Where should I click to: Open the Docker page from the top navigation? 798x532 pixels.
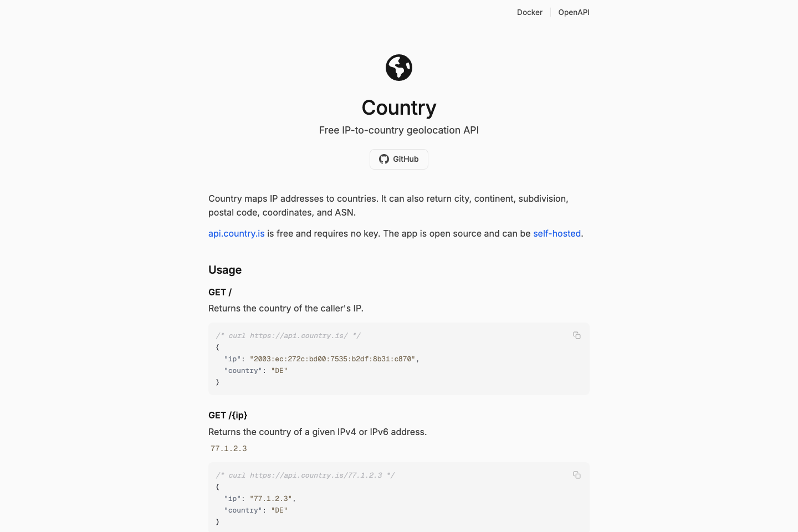coord(529,12)
